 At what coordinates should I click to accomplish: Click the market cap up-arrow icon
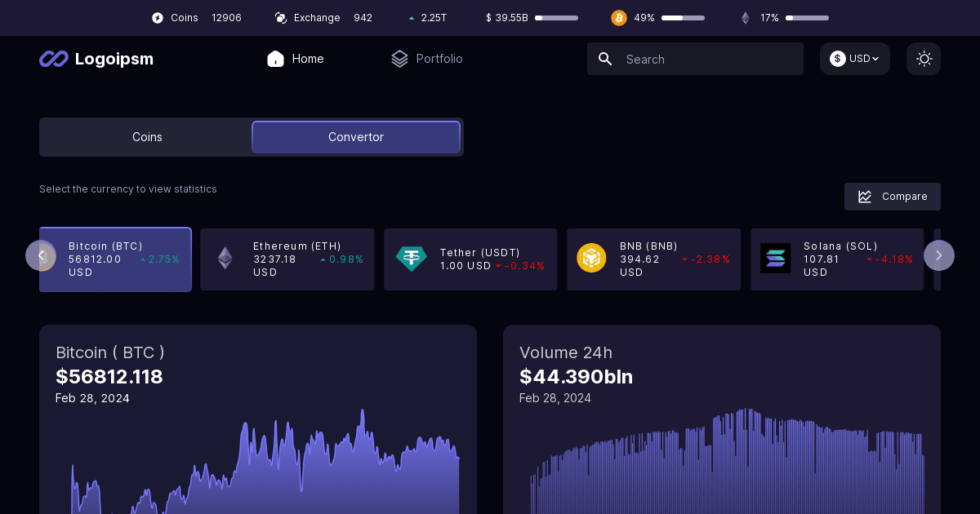pos(412,18)
